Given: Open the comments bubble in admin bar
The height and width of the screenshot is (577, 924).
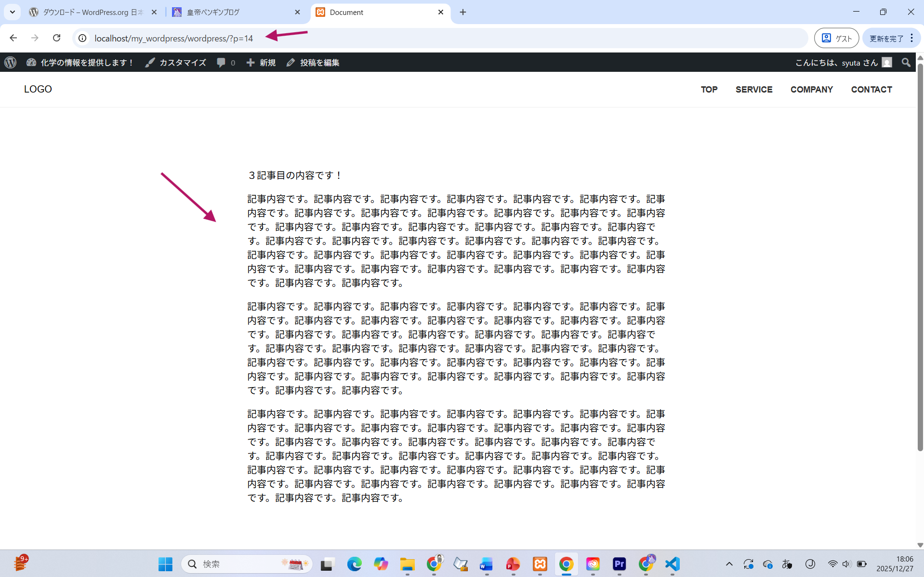Looking at the screenshot, I should pyautogui.click(x=225, y=63).
